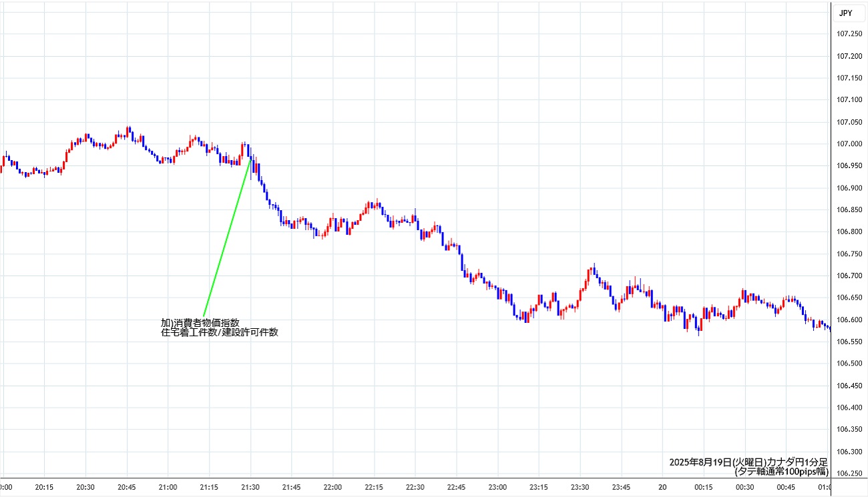Screen dimensions: 868x497
Task: Click the 107.200 price axis label
Action: coord(849,56)
